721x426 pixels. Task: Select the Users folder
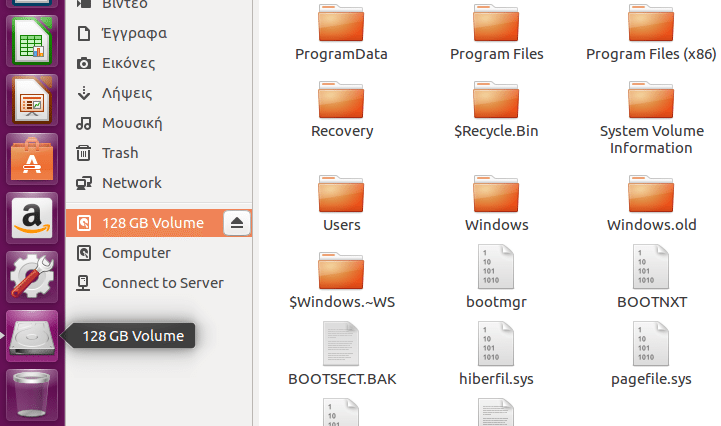coord(341,204)
